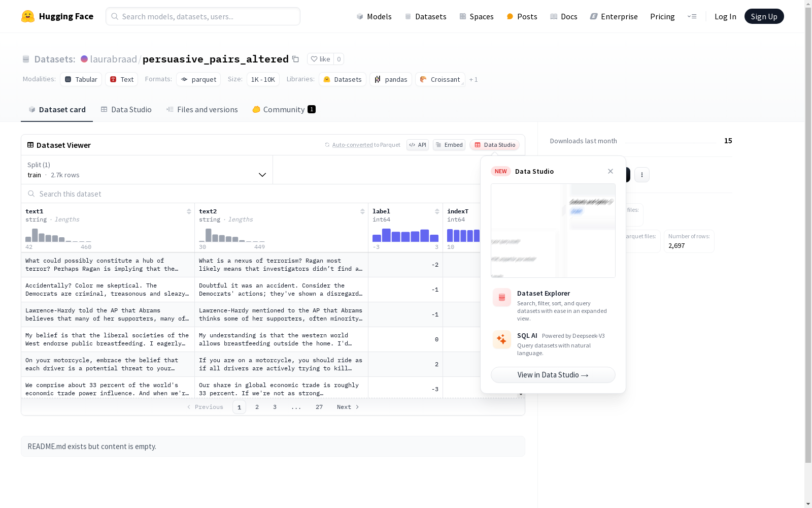
Task: Switch to Files and versions tab
Action: tap(202, 110)
